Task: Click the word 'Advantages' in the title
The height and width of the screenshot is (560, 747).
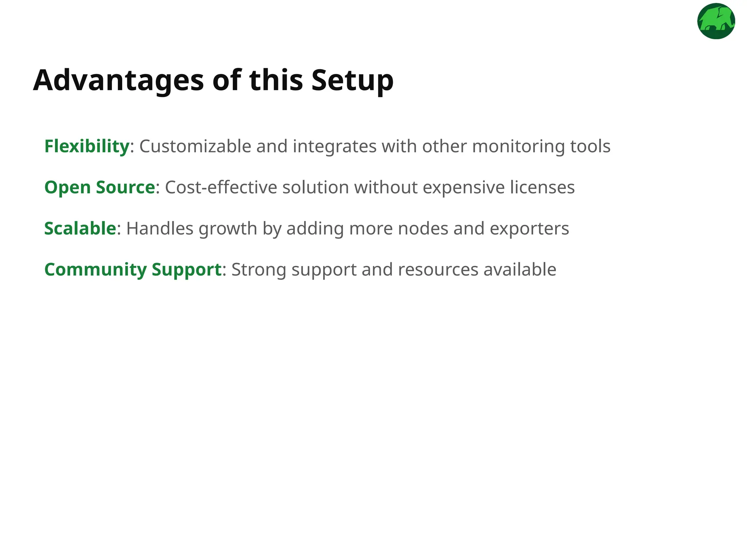Action: click(119, 81)
